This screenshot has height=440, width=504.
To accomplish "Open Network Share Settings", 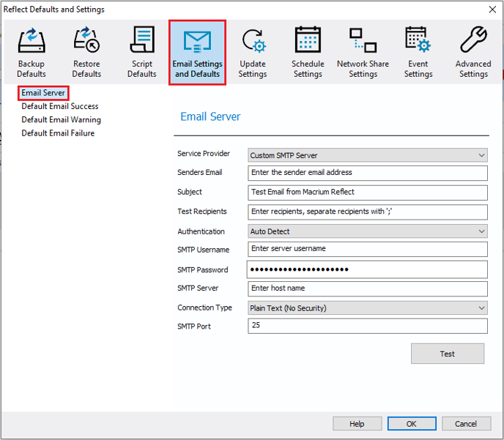I will [x=363, y=53].
